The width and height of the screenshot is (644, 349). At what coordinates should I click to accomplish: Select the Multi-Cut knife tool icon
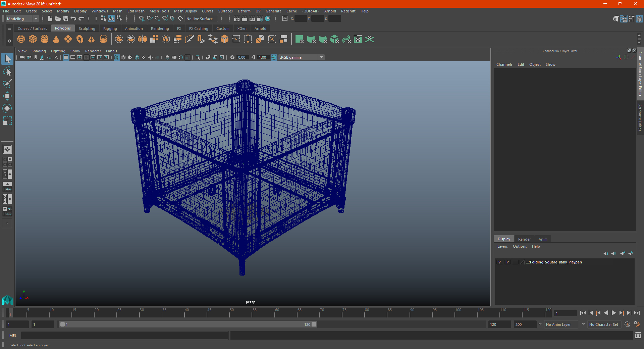tap(190, 39)
